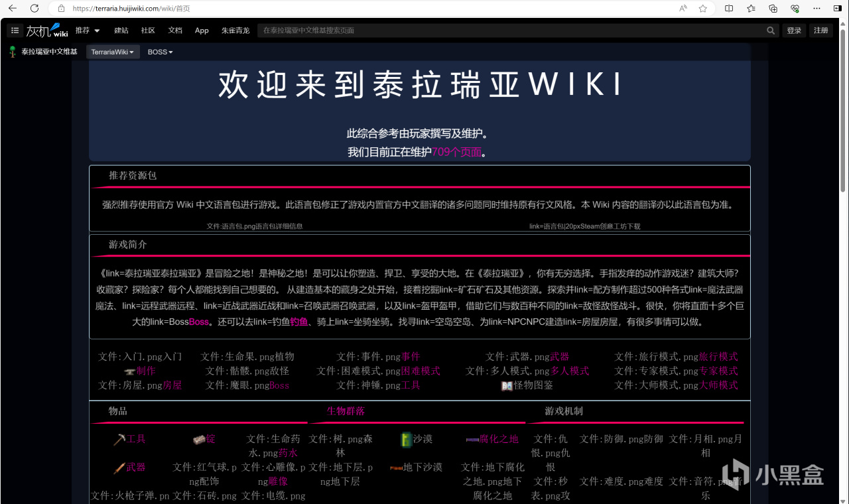
Task: Open the 文档 menu item
Action: click(x=175, y=31)
